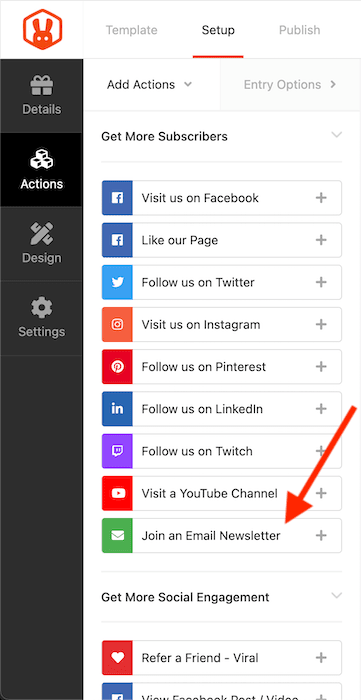Image resolution: width=361 pixels, height=700 pixels.
Task: Click the Follow us on LinkedIn action
Action: tap(222, 409)
